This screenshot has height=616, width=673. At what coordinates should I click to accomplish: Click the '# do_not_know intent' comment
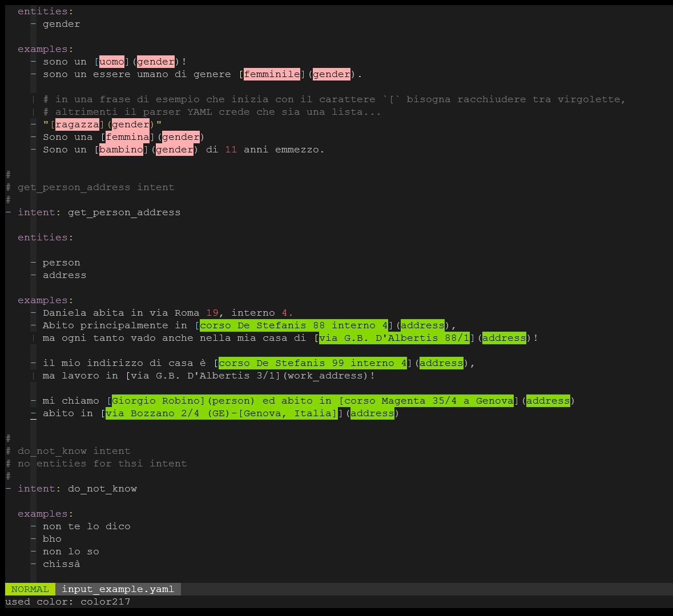click(68, 451)
